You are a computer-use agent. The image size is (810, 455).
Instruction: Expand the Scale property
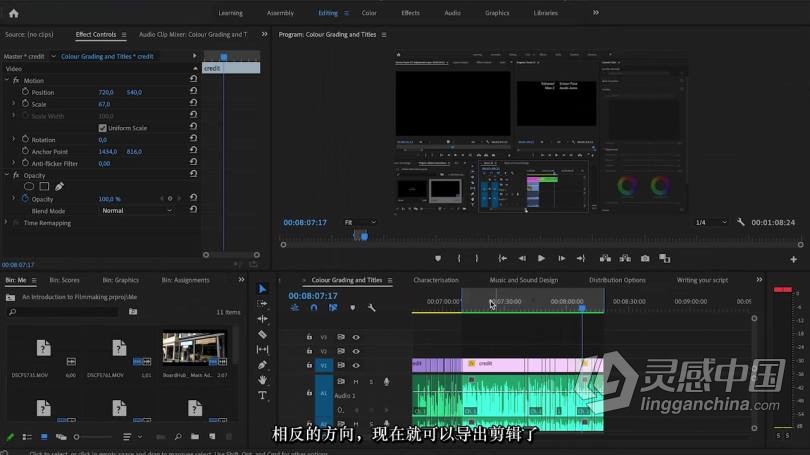[13, 104]
